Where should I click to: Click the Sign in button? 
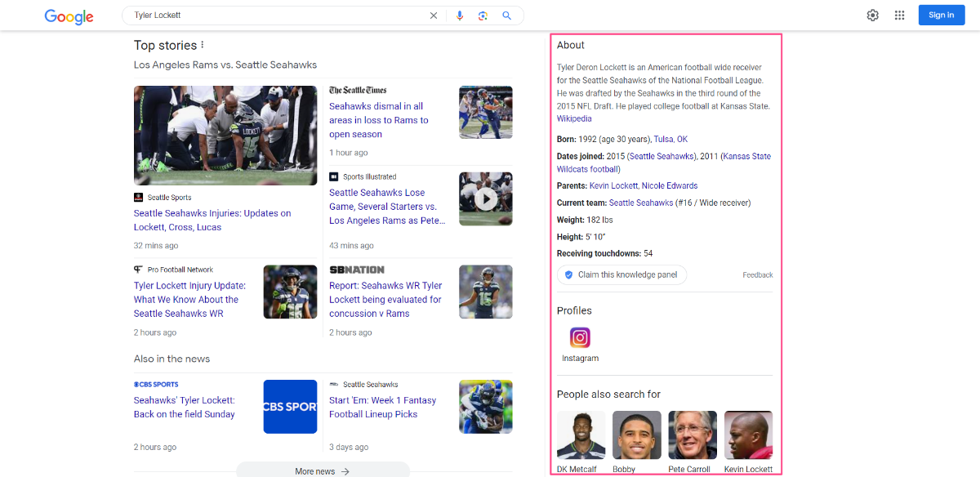pos(941,15)
